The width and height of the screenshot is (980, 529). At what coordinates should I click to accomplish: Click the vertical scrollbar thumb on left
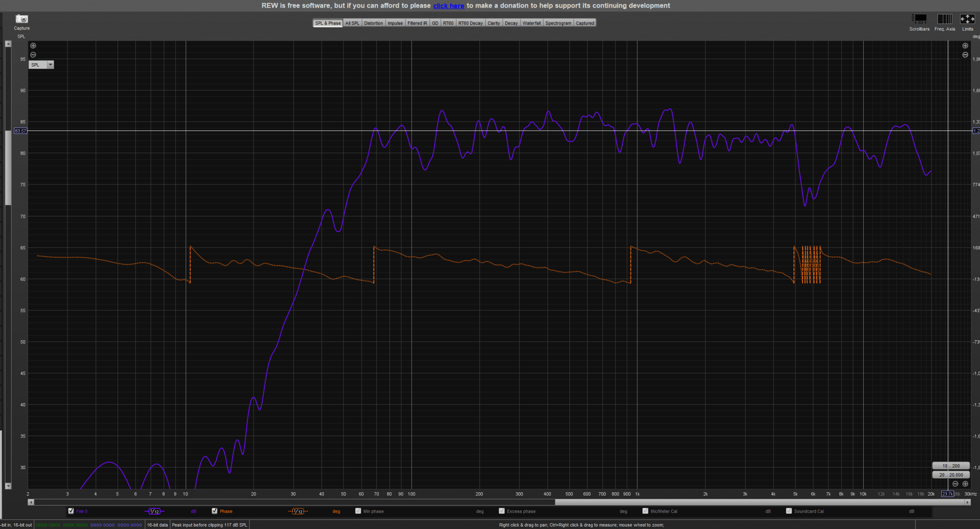[8, 168]
